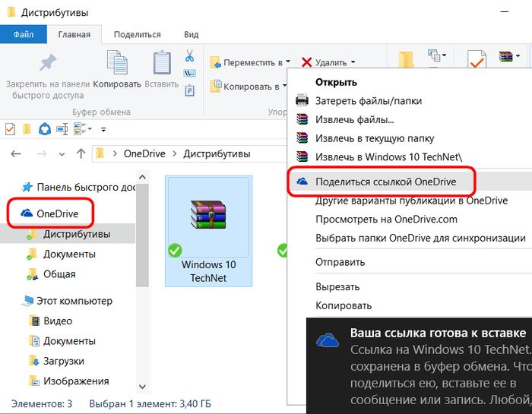The height and width of the screenshot is (414, 532).
Task: Click the navigation pane scroll down arrow
Action: point(143,387)
